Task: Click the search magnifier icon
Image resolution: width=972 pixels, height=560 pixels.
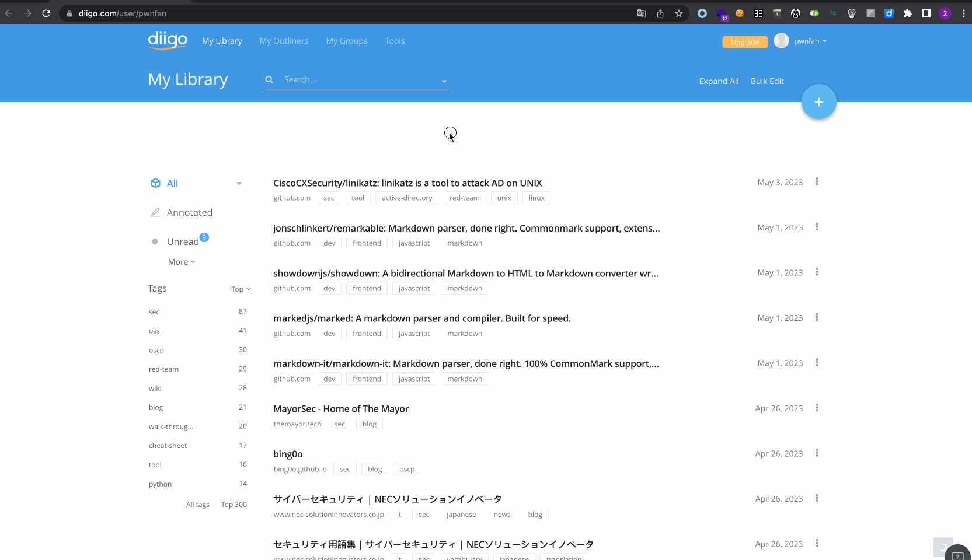Action: tap(269, 80)
